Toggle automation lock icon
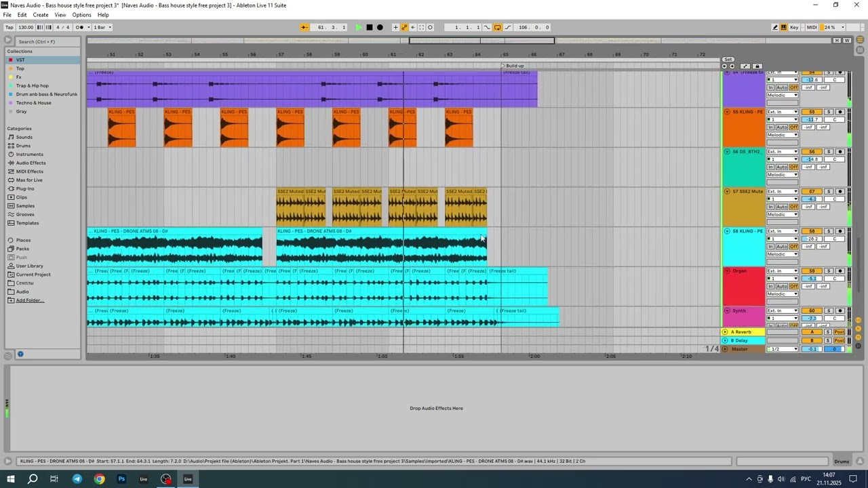This screenshot has width=868, height=488. click(757, 66)
